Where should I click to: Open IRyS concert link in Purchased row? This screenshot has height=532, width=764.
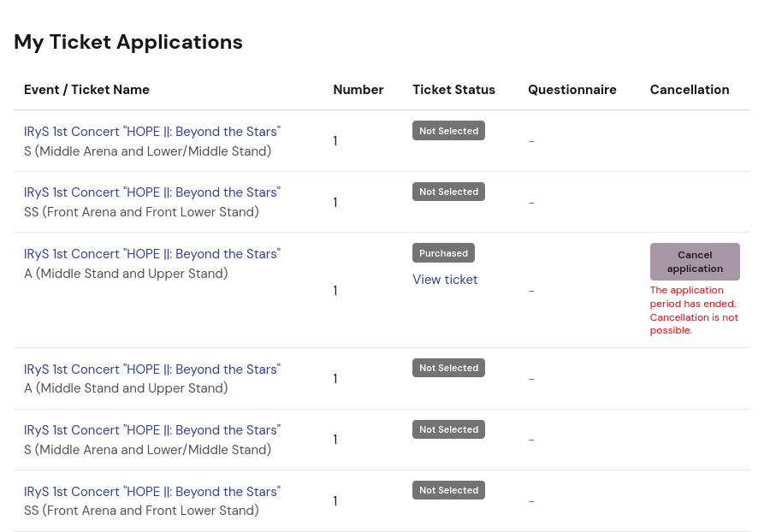(152, 254)
